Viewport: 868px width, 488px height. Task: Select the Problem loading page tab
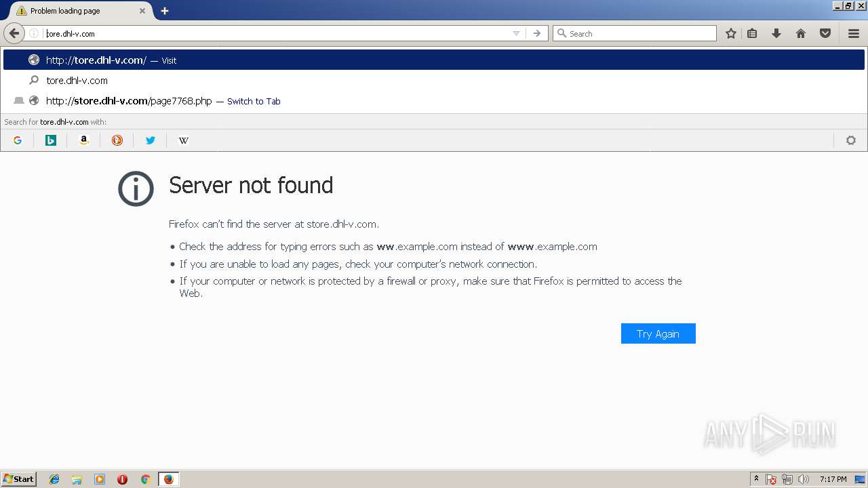pos(80,11)
